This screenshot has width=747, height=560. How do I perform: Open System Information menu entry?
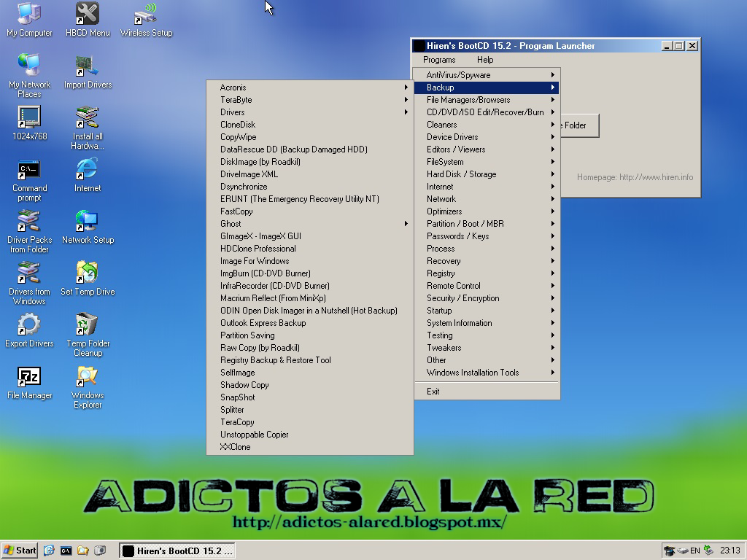coord(487,323)
